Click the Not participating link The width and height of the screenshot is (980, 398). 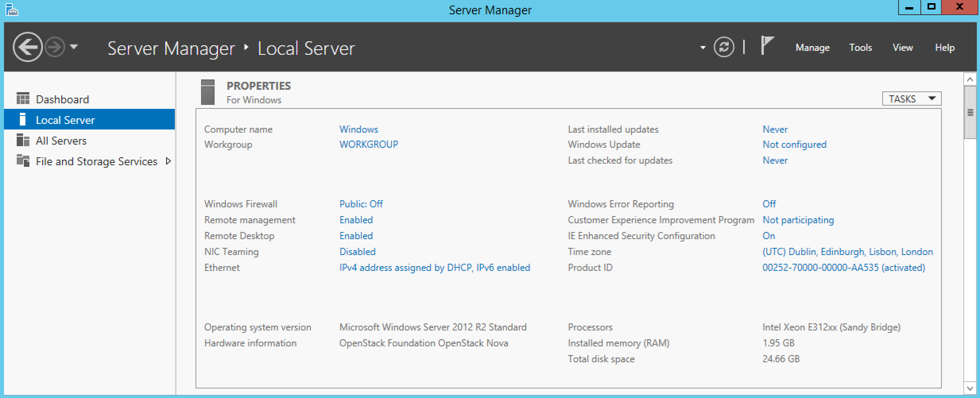(x=798, y=220)
